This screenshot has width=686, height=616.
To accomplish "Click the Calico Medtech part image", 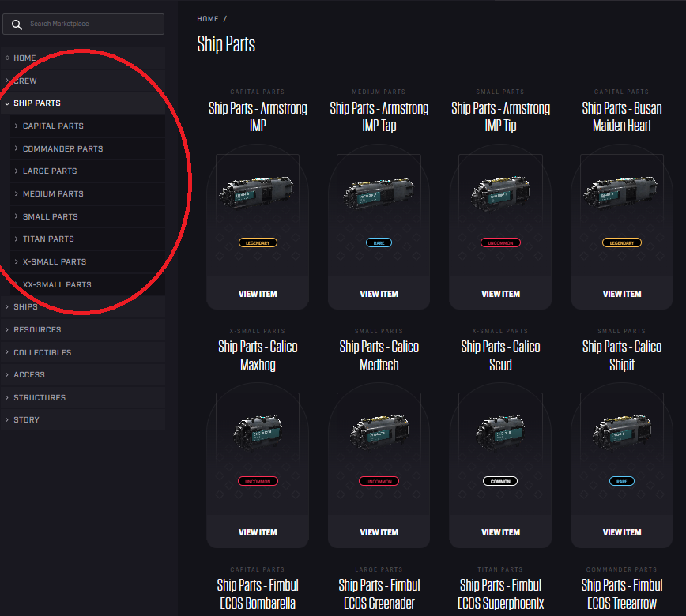I will (379, 431).
